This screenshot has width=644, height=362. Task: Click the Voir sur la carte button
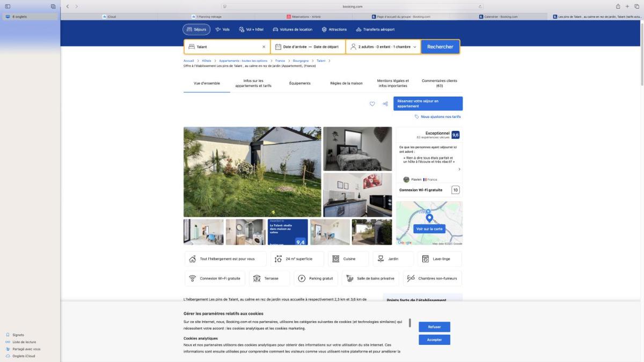point(429,229)
